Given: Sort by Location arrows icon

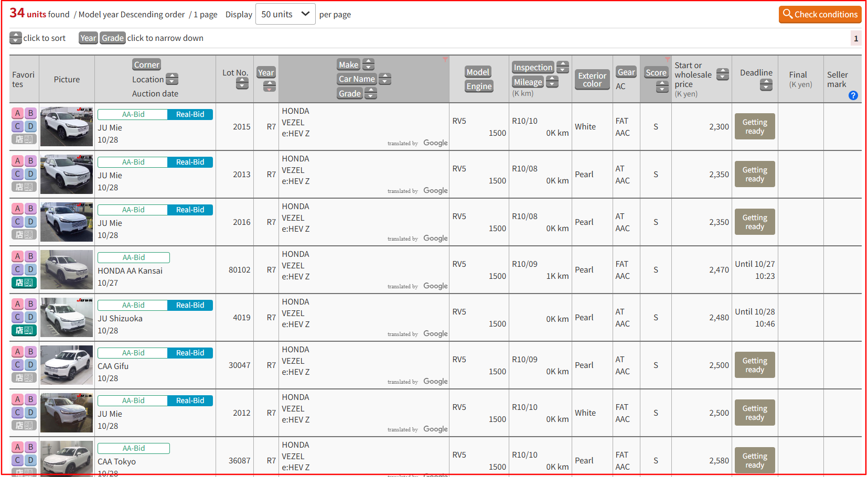Looking at the screenshot, I should tap(172, 79).
